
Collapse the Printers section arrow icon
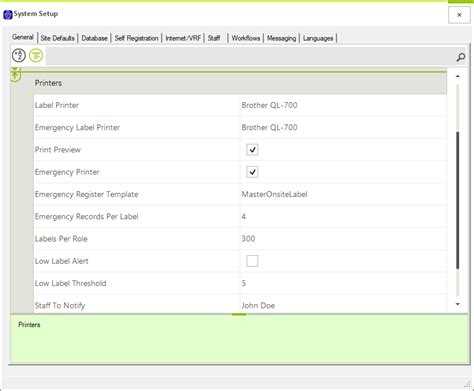[15, 74]
